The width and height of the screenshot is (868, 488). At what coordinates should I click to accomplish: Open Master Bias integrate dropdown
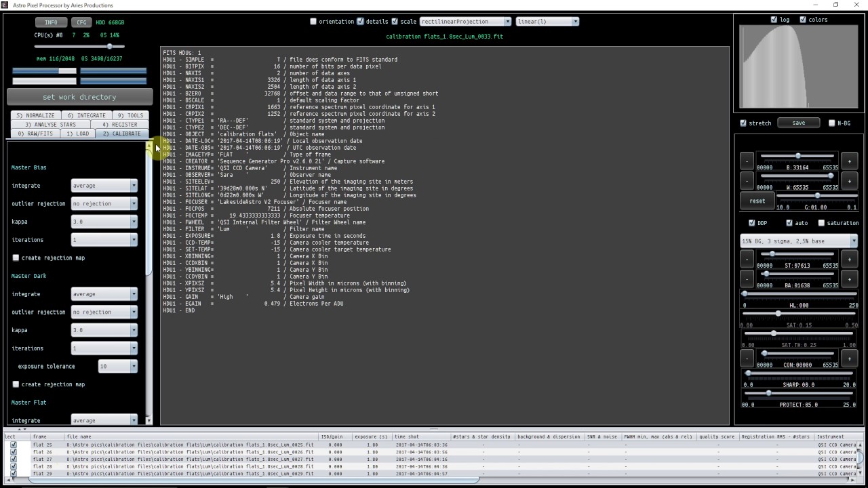104,186
